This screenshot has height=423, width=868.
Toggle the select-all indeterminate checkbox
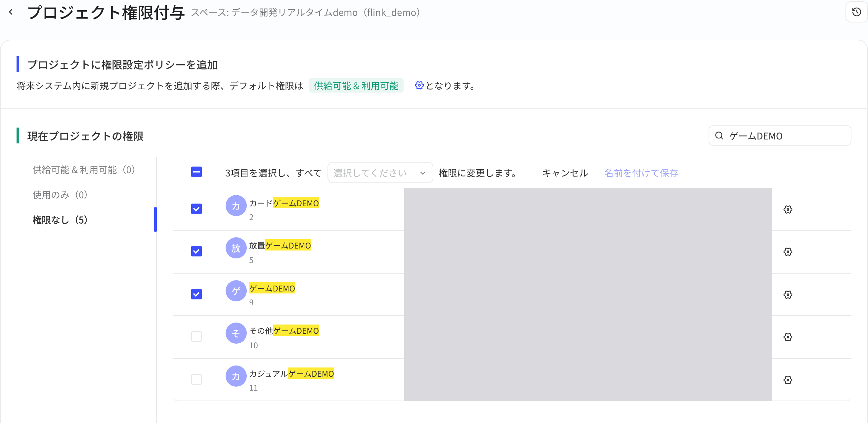pos(196,172)
